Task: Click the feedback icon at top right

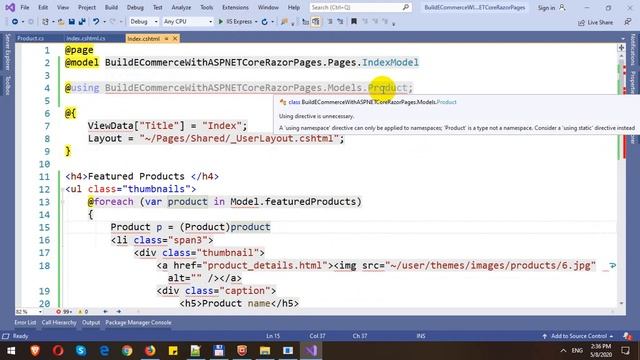Action: 628,22
